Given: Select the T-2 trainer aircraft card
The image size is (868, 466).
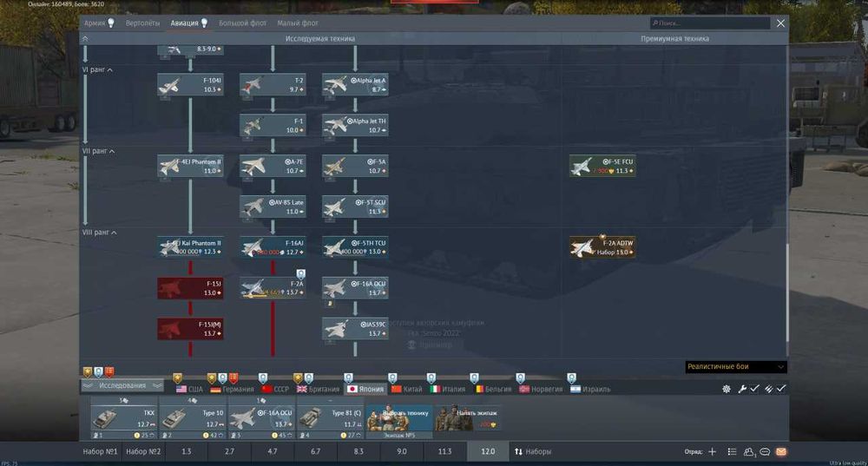Looking at the screenshot, I should [273, 85].
